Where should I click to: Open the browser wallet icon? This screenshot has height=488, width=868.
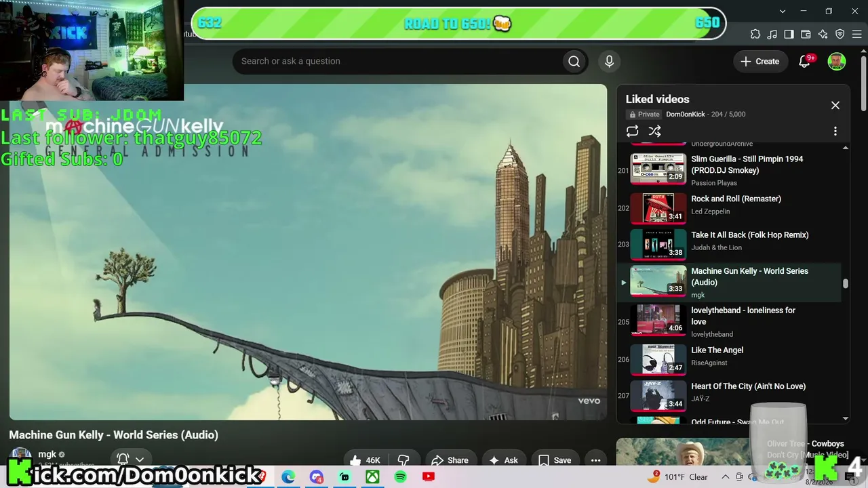(x=806, y=35)
